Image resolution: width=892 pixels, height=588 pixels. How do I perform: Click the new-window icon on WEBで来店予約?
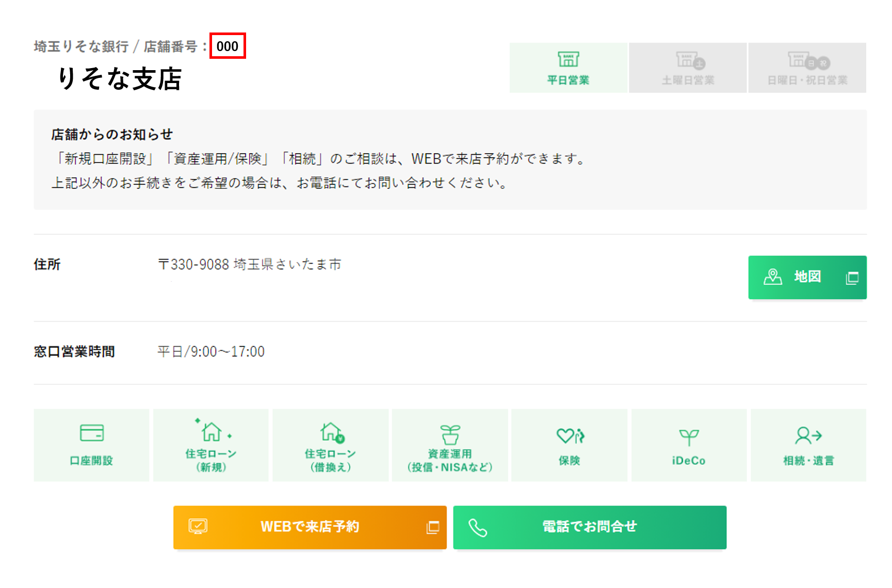433,527
